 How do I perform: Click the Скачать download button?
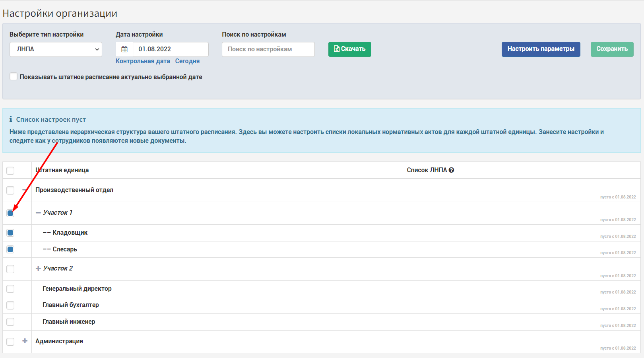(x=350, y=49)
